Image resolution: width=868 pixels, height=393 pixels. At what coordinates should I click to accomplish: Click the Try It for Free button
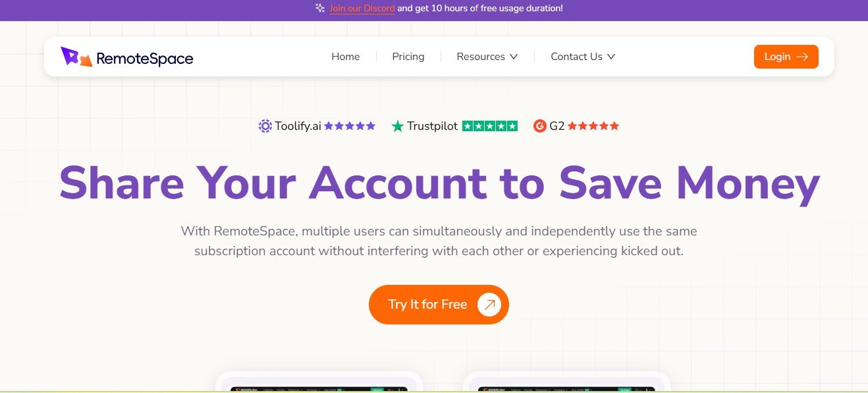click(428, 305)
